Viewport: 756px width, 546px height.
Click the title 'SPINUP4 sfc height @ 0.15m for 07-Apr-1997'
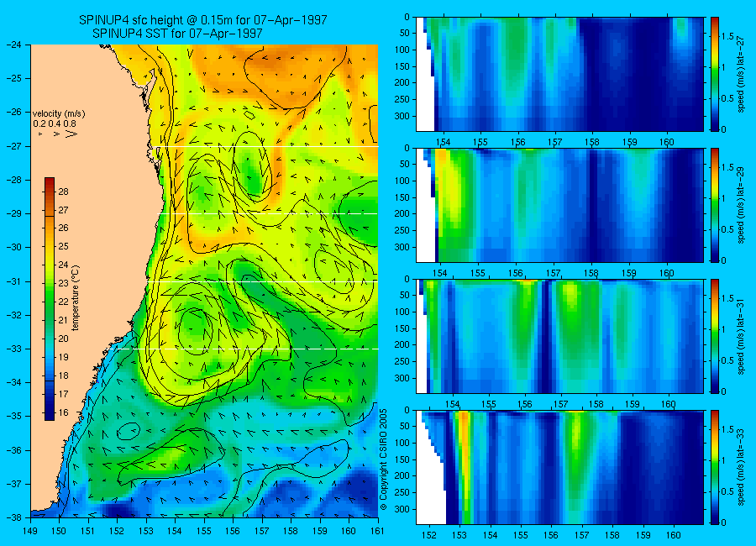(x=203, y=20)
